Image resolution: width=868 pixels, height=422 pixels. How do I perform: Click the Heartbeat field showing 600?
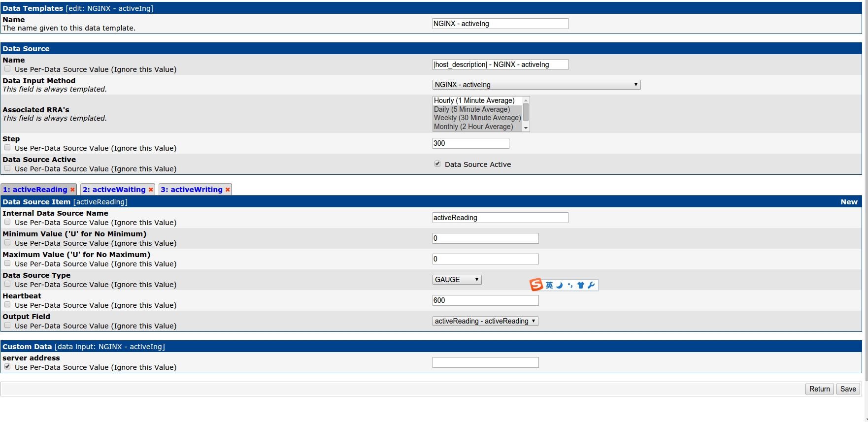[486, 300]
